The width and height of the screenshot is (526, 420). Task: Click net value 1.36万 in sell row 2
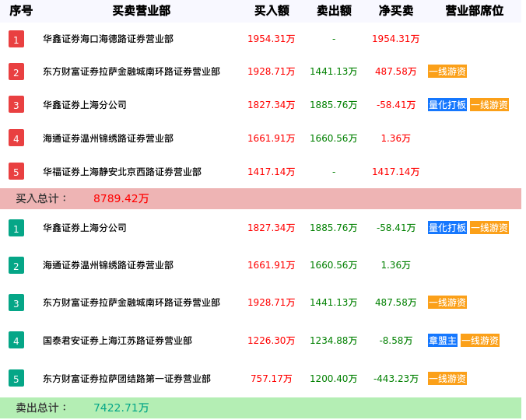[396, 265]
